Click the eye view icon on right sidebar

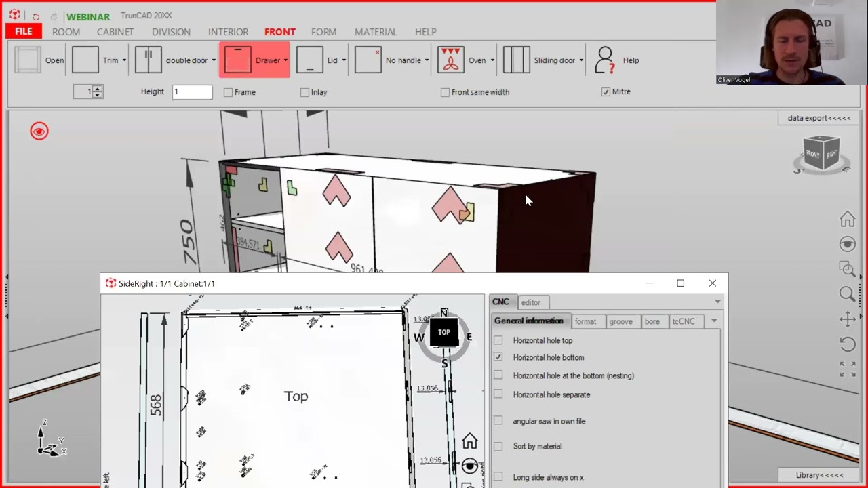[x=848, y=244]
